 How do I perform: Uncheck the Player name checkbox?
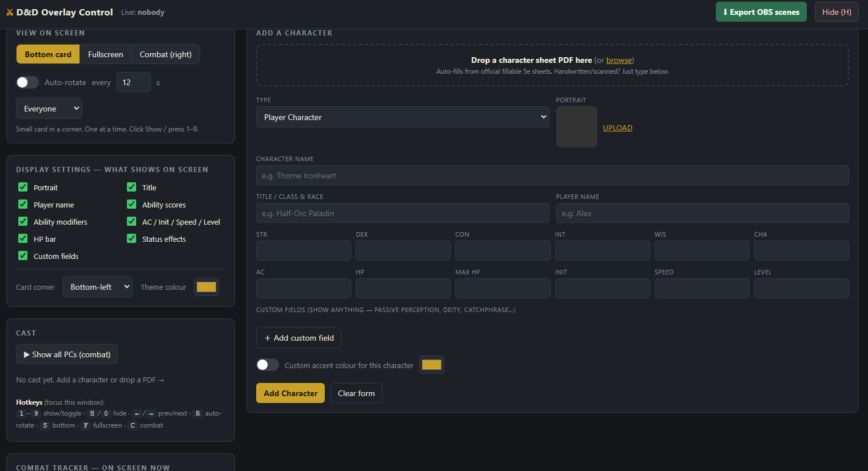click(23, 204)
